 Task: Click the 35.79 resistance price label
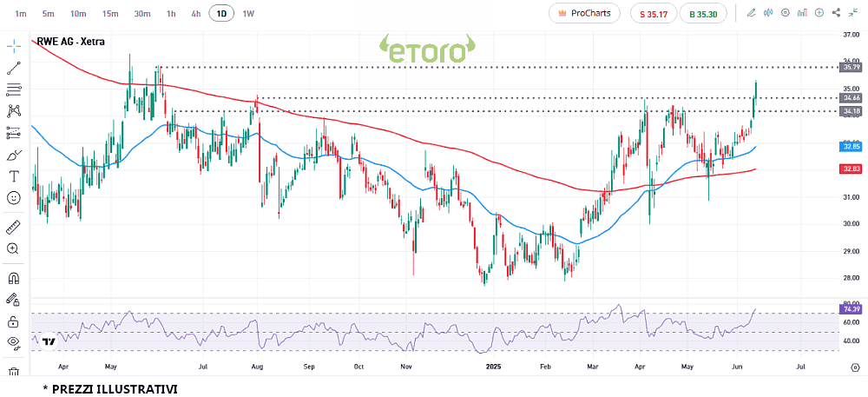pyautogui.click(x=849, y=67)
